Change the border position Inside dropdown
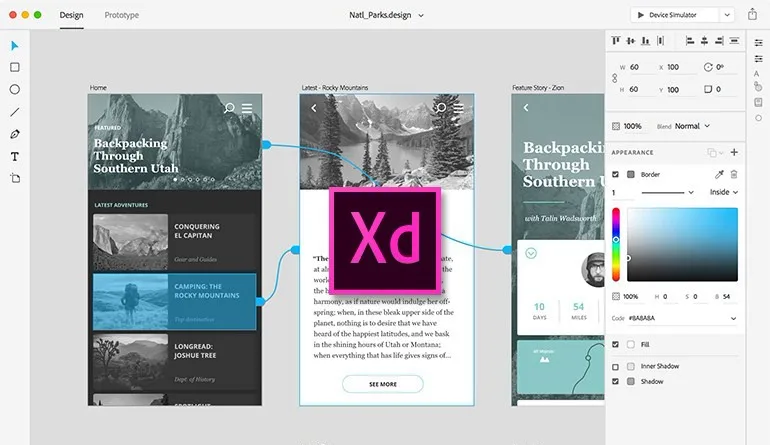Image resolution: width=770 pixels, height=445 pixels. click(724, 192)
